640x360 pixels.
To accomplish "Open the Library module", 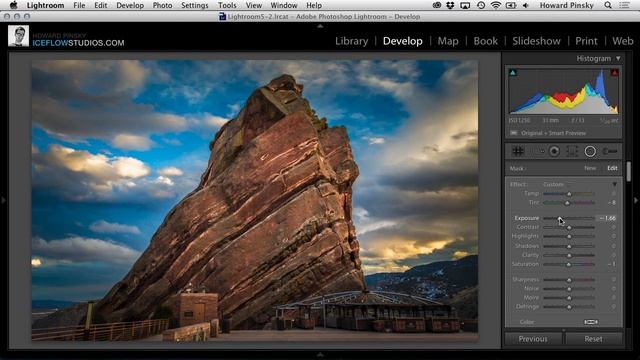I will point(351,41).
